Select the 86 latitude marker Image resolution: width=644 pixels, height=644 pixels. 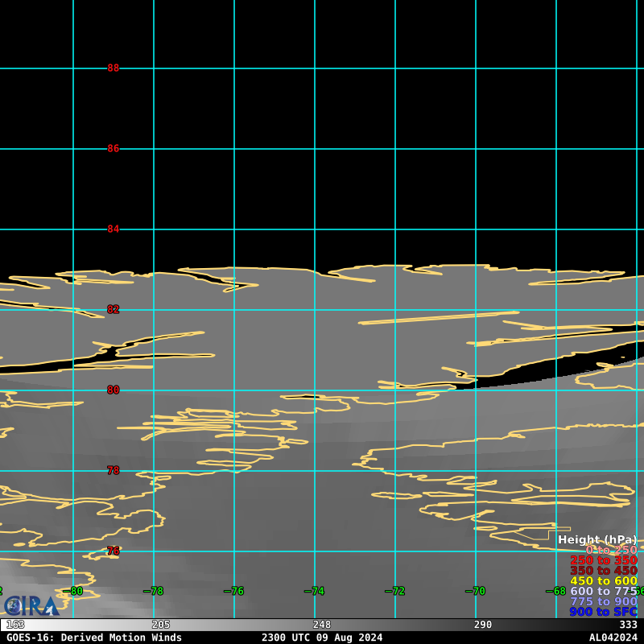pyautogui.click(x=114, y=149)
